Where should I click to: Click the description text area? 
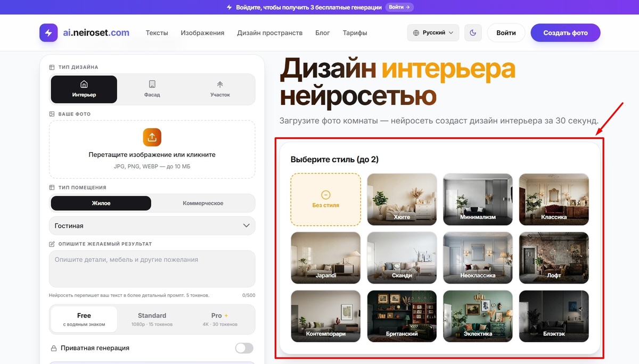[152, 269]
